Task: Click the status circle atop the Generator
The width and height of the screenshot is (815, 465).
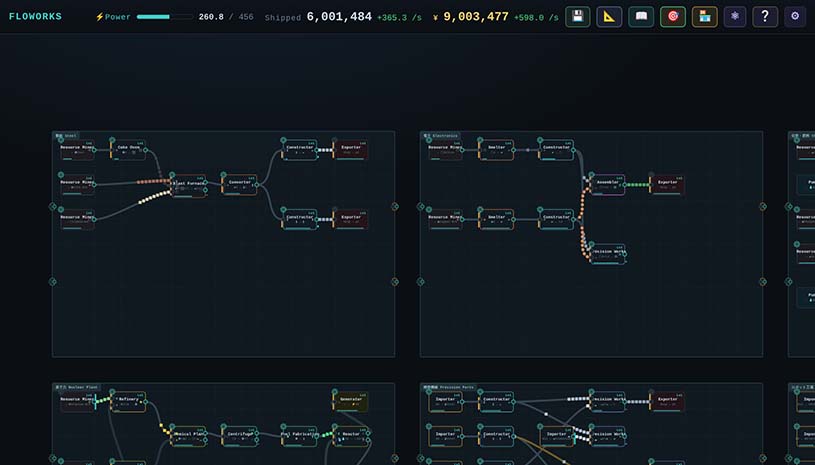Action: click(335, 392)
